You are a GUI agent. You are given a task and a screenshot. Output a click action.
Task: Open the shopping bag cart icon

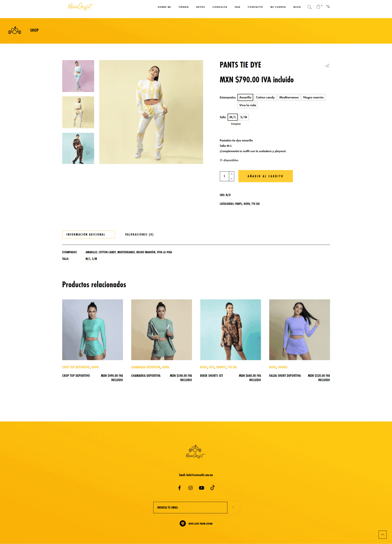point(318,7)
